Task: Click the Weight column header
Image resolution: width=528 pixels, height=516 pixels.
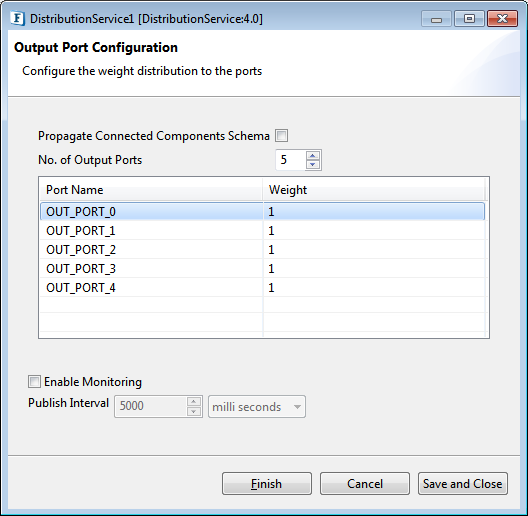Action: tap(374, 190)
